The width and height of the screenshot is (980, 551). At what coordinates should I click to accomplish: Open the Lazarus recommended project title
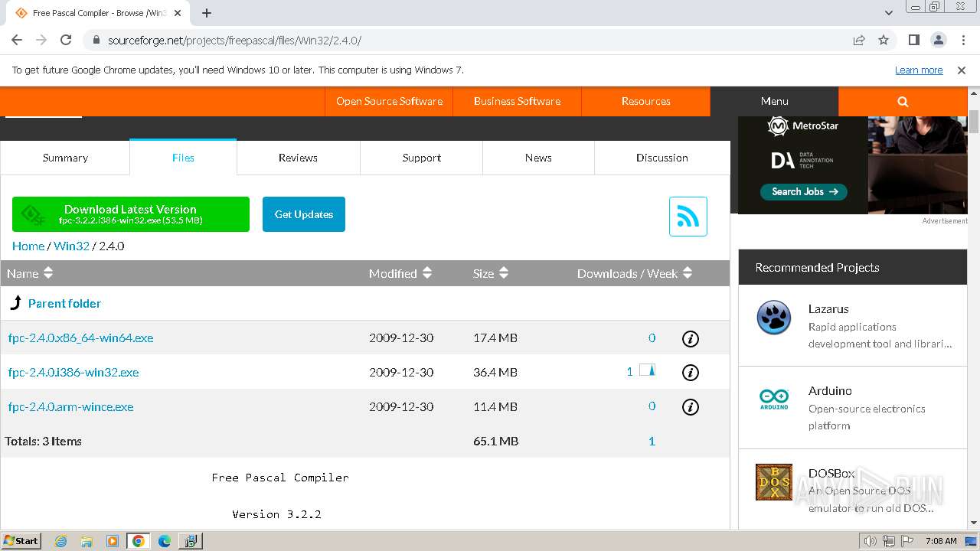[828, 308]
